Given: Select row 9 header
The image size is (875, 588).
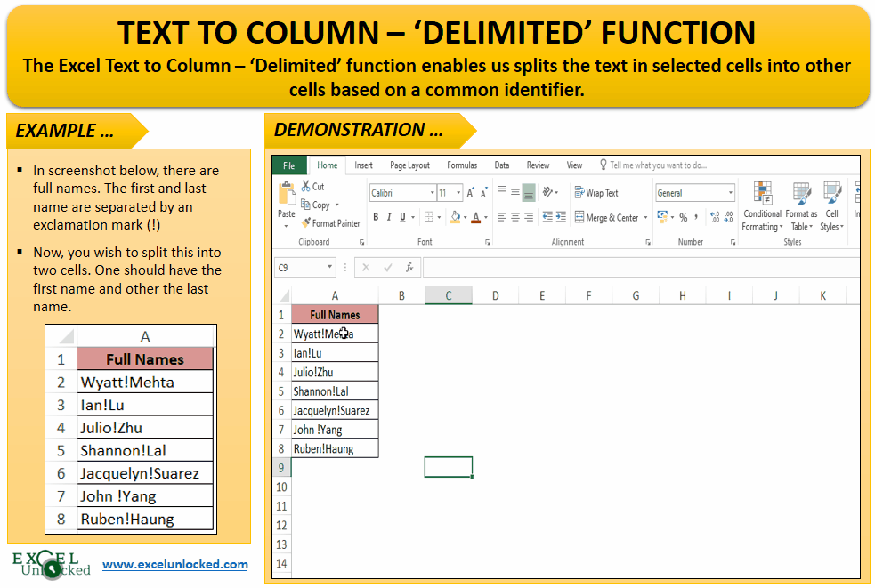Looking at the screenshot, I should pos(282,468).
